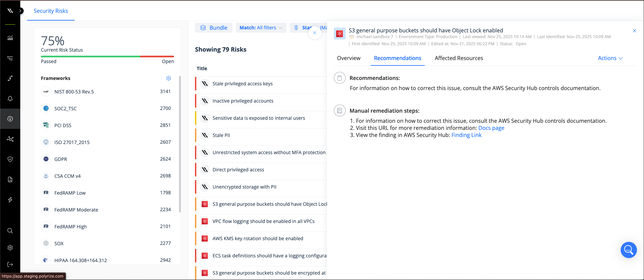Select the Stale privileged access keys risk
This screenshot has width=644, height=280.
point(242,84)
